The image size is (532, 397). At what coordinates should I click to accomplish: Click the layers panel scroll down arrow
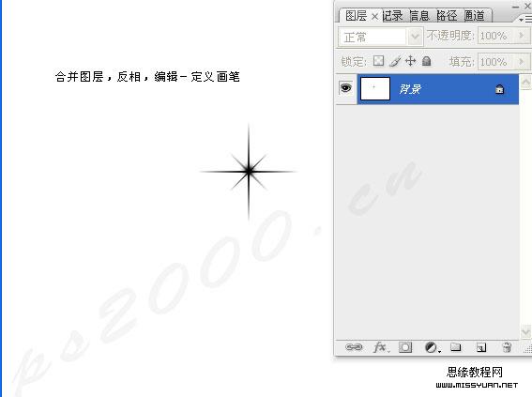(525, 331)
